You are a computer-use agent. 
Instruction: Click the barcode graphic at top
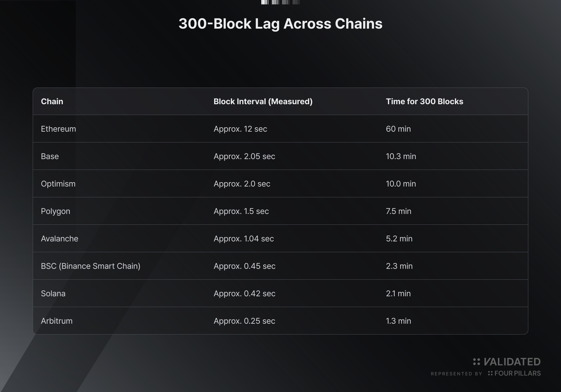(280, 2)
